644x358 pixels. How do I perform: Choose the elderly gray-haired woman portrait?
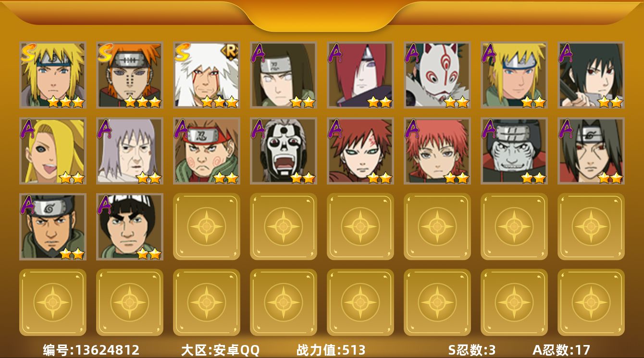point(130,151)
